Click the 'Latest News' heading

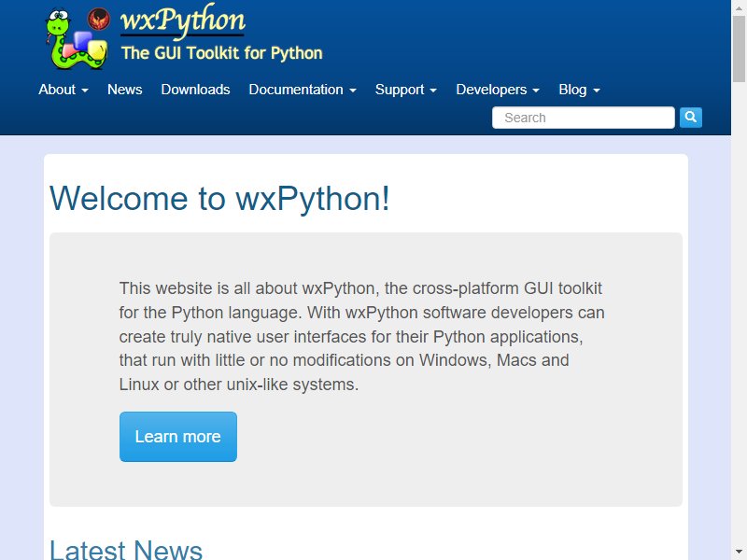[x=126, y=549]
